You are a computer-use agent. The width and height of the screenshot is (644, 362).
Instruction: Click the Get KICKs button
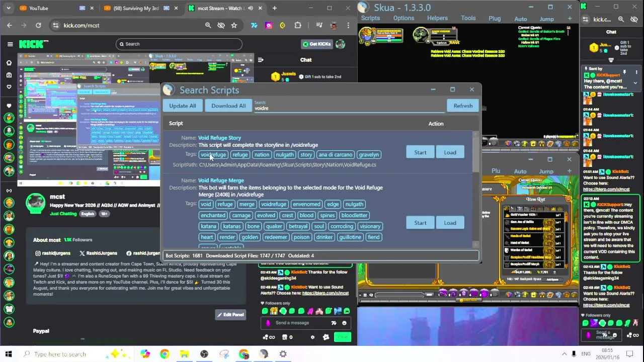(x=316, y=44)
